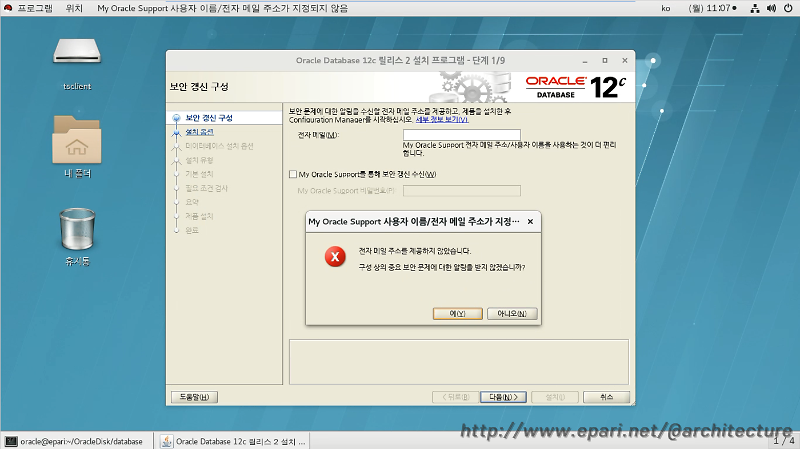Open the 프로그램 menu in top bar
The width and height of the screenshot is (800, 449).
(35, 8)
